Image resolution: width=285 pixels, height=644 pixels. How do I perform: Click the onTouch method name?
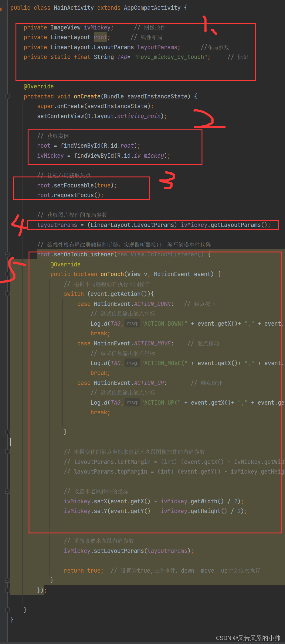point(112,274)
